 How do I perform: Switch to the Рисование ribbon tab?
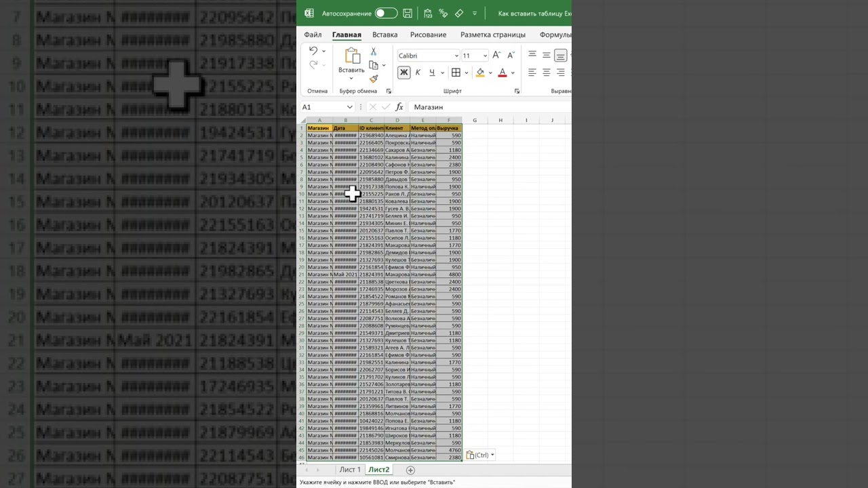[428, 35]
